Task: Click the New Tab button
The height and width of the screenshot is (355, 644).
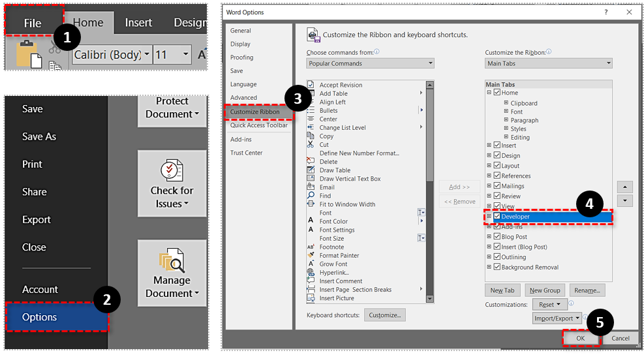Action: (502, 290)
